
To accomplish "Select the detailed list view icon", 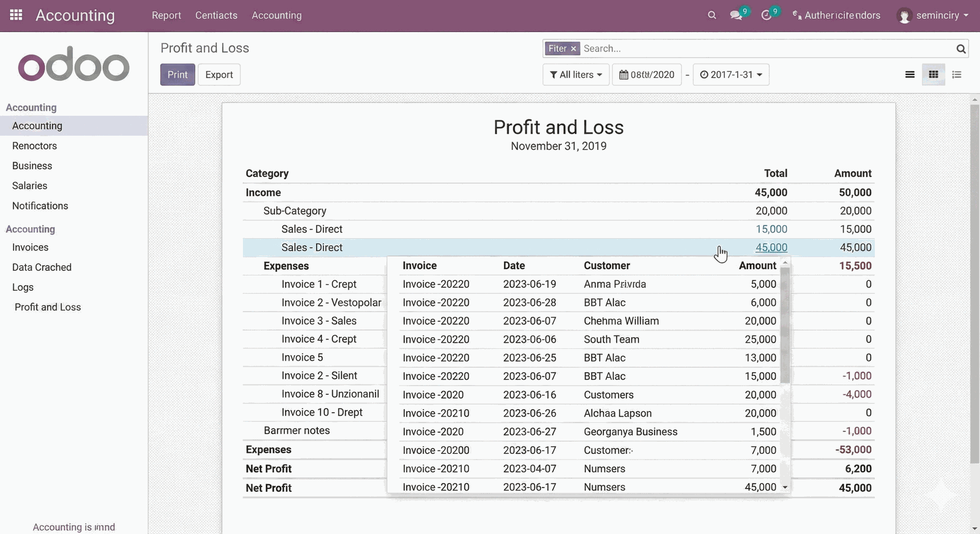I will pos(957,74).
